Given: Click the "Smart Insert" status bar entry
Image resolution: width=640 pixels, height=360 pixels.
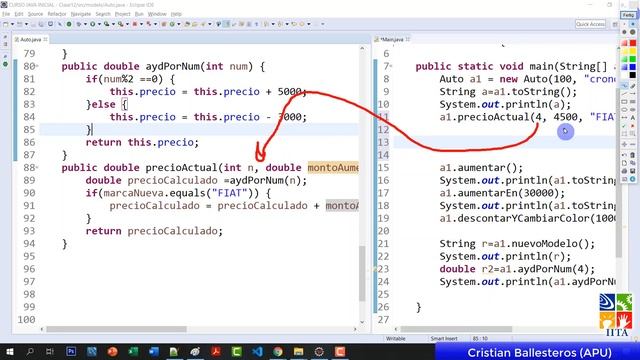Looking at the screenshot, I should (x=444, y=338).
